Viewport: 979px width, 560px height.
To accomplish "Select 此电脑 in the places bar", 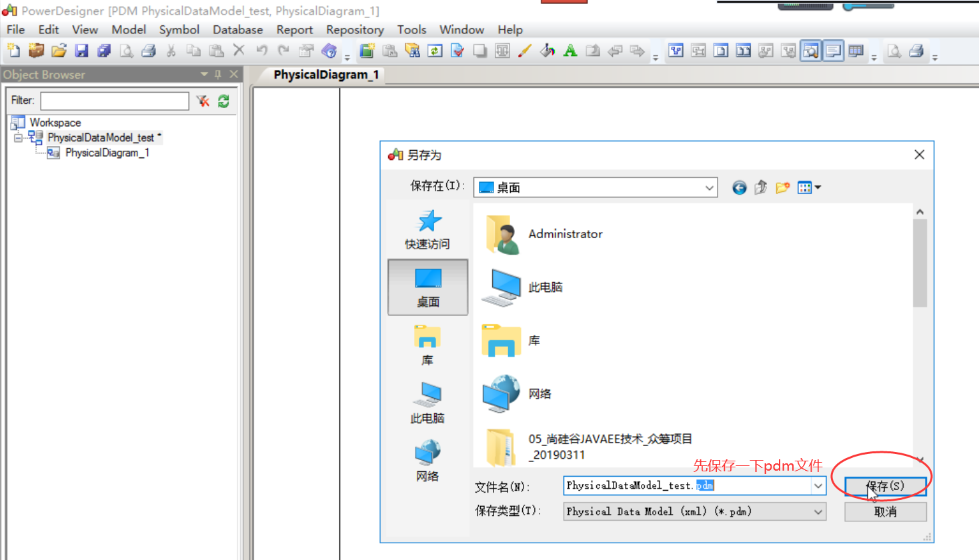I will click(x=427, y=403).
